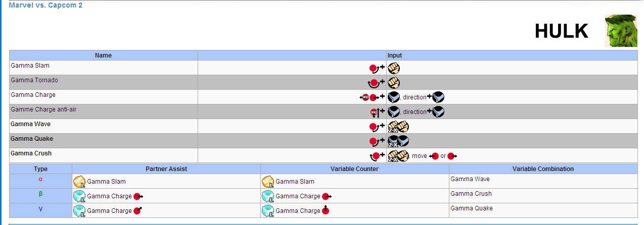
Task: Click the red alpha type cell
Action: pyautogui.click(x=40, y=180)
